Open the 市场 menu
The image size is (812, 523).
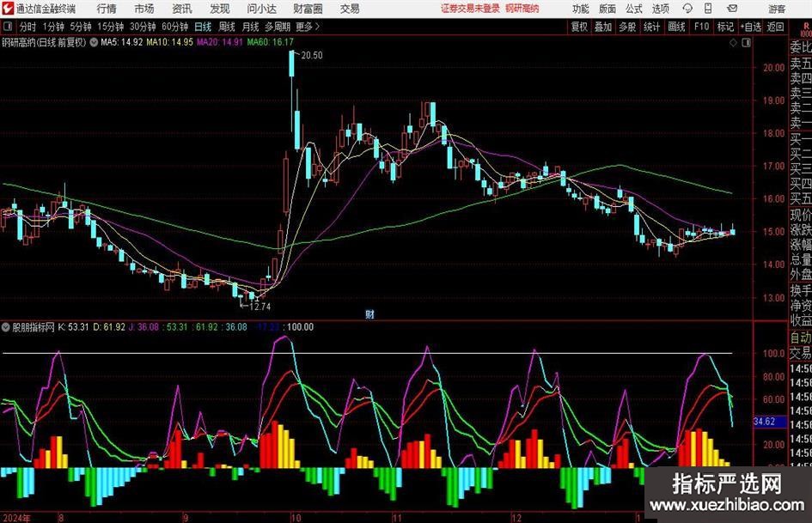144,9
